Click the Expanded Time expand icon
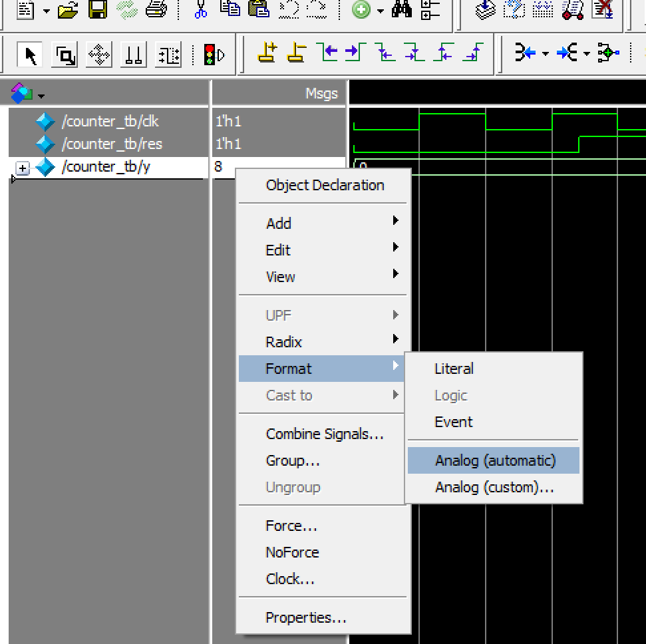This screenshot has width=646, height=644. tap(566, 53)
